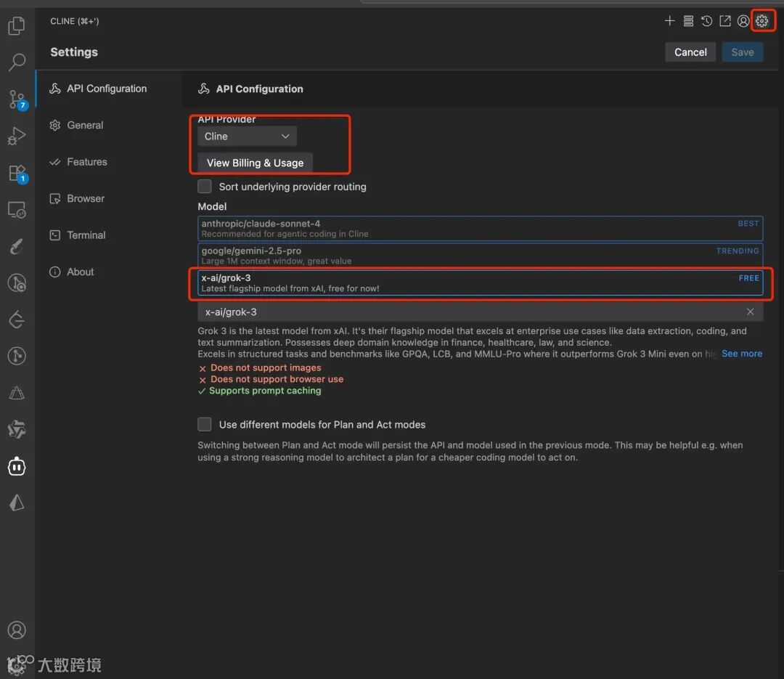The width and height of the screenshot is (784, 679).
Task: Enable different models for Plan and Act
Action: point(205,424)
